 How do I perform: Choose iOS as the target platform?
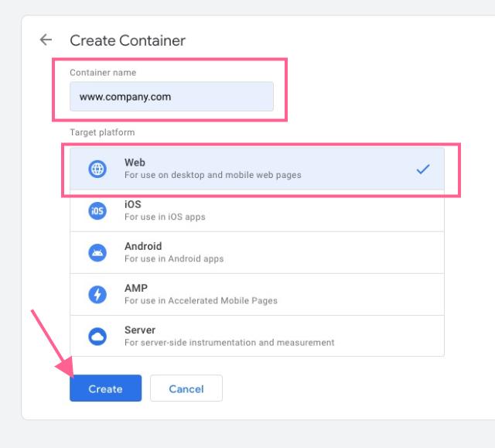[x=257, y=210]
